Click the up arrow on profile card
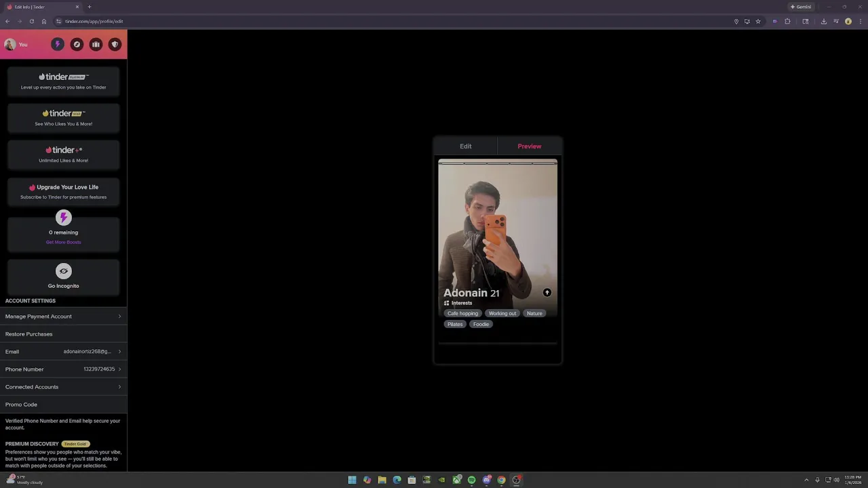This screenshot has width=868, height=488. coord(547,293)
